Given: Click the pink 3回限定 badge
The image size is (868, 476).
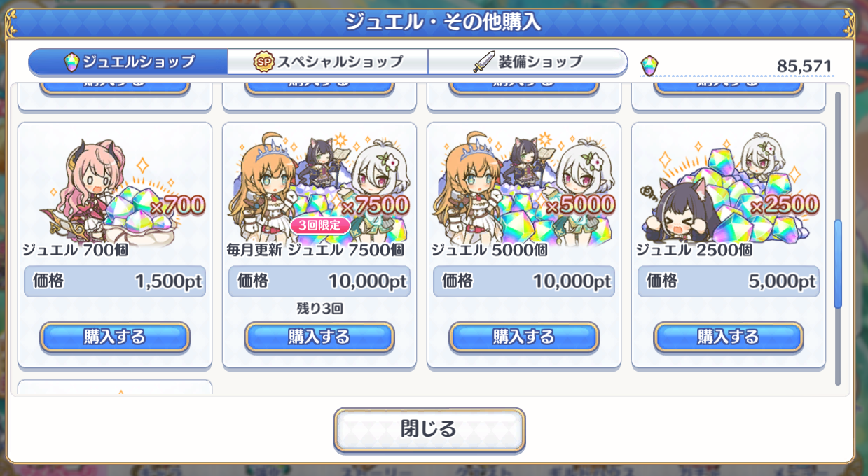Looking at the screenshot, I should click(x=319, y=225).
